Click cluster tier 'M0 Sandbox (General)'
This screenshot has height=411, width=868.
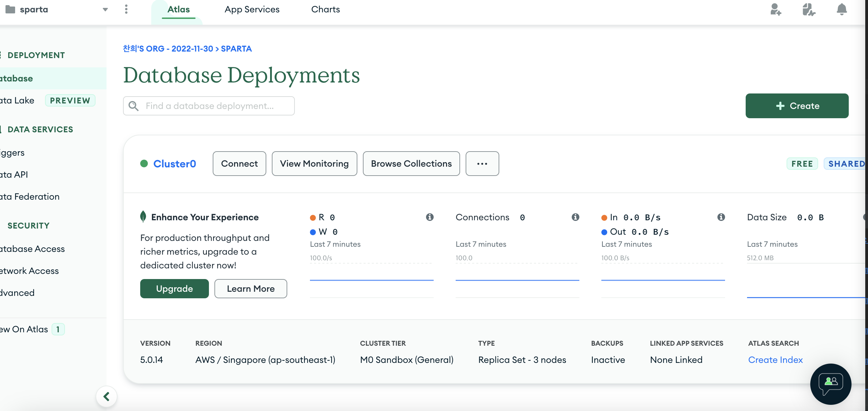(407, 360)
